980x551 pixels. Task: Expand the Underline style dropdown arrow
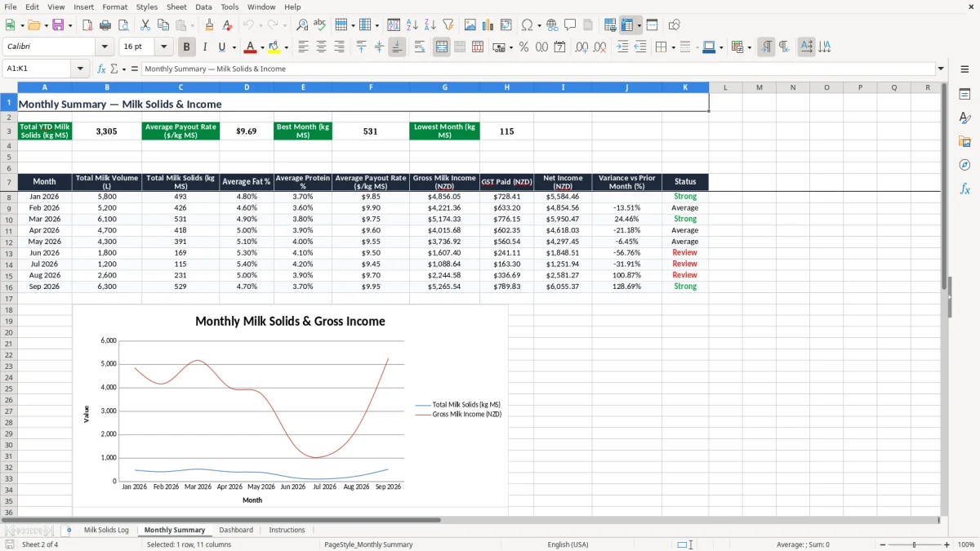coord(234,47)
